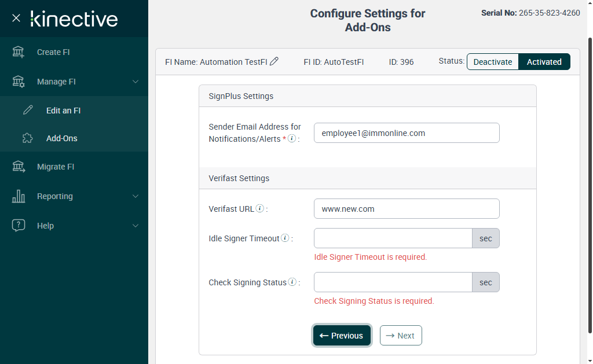Click Idle Signer Timeout info icon

[285, 238]
